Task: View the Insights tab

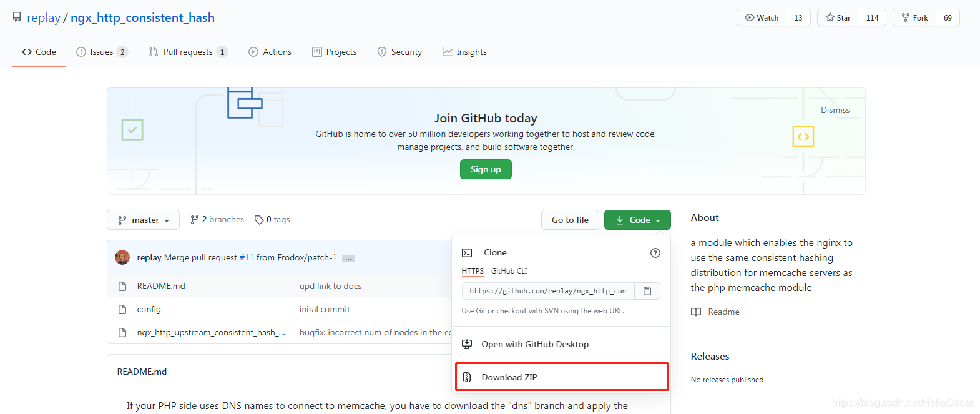Action: tap(464, 52)
